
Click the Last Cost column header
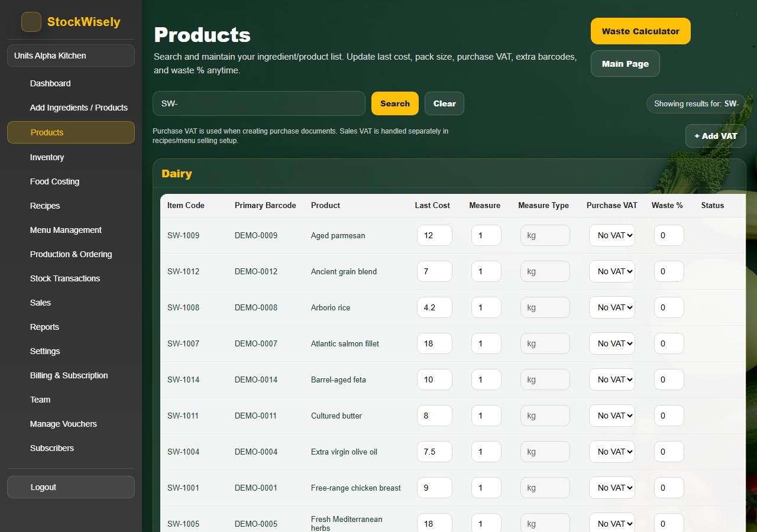pyautogui.click(x=432, y=206)
